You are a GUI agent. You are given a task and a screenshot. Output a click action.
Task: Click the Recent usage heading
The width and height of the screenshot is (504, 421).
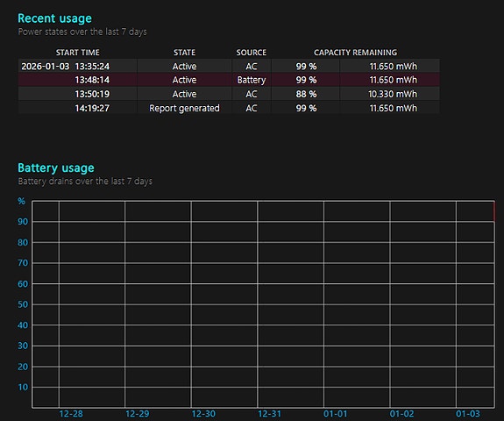[54, 18]
